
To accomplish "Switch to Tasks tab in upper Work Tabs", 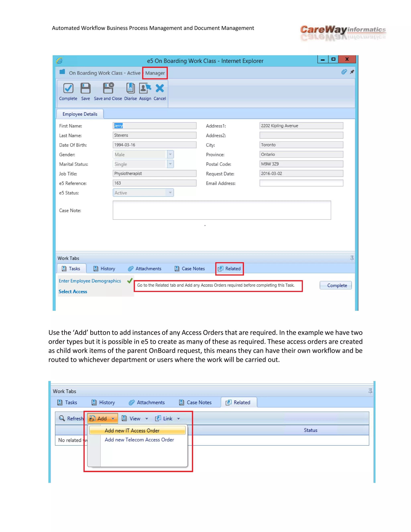I will [x=71, y=268].
